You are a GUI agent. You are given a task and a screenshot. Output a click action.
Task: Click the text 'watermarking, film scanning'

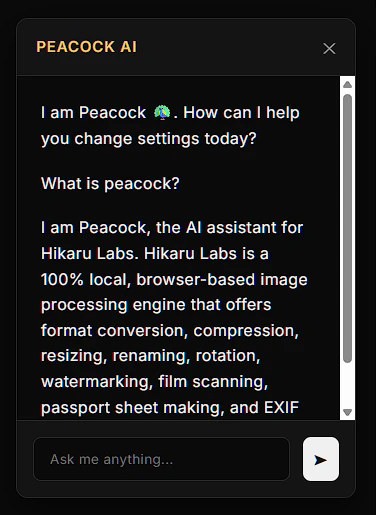154,382
